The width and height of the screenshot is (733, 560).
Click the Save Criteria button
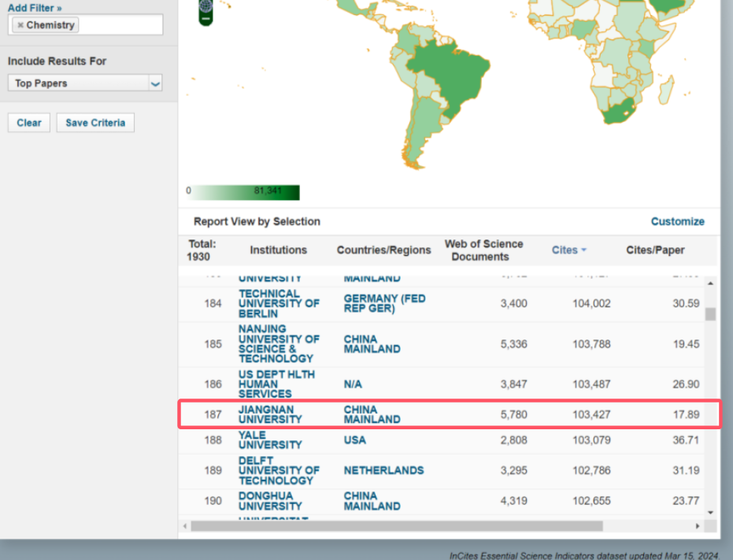pyautogui.click(x=95, y=123)
